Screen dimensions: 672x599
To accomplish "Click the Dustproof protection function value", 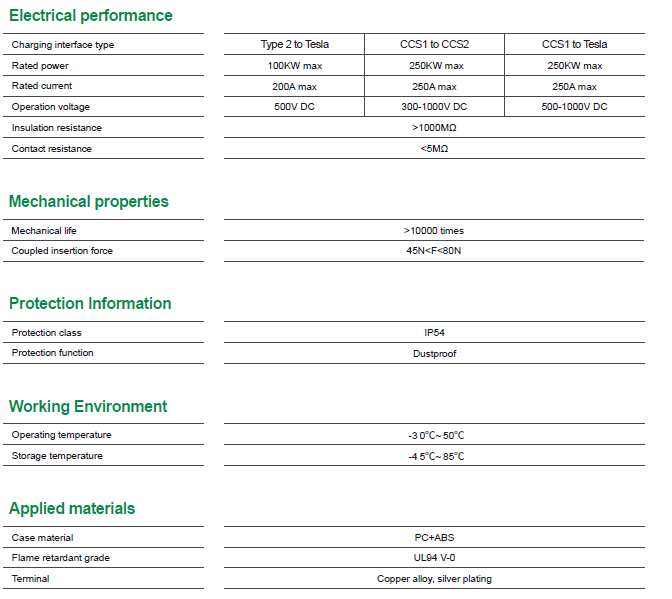I will 434,354.
